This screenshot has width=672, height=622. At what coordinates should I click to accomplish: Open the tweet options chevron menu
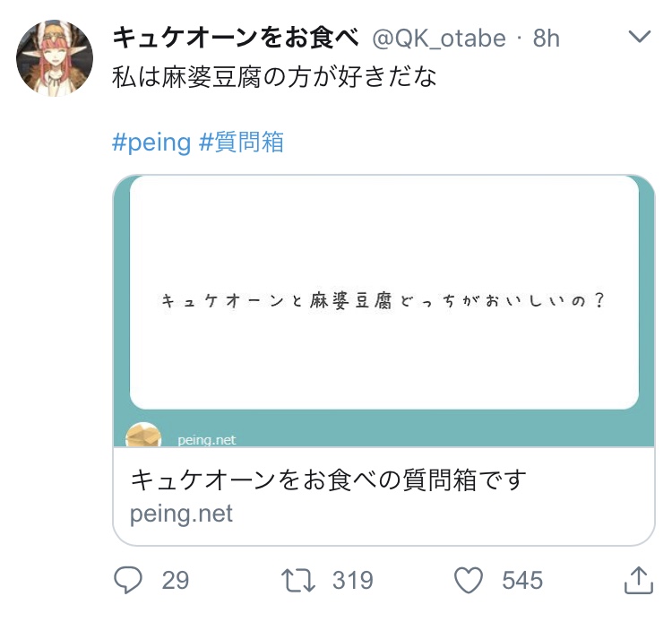pos(640,37)
